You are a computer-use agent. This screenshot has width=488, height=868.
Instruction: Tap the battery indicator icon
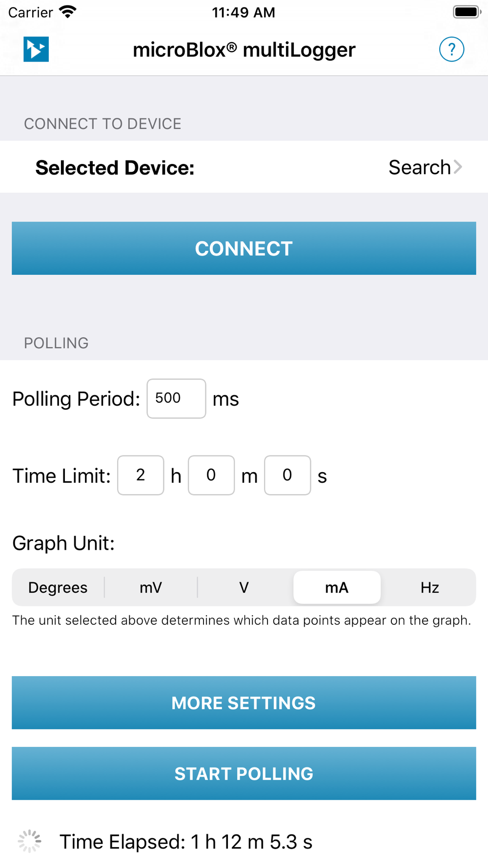[467, 12]
